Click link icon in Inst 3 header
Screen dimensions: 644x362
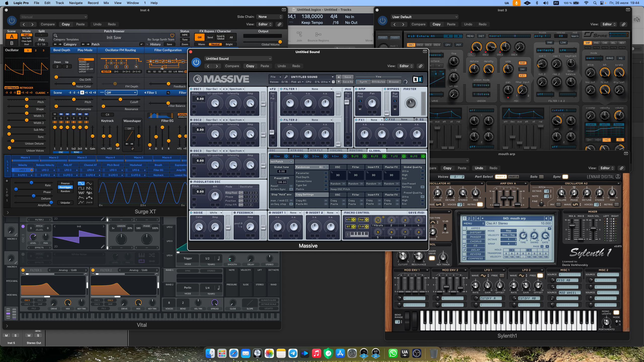click(623, 24)
